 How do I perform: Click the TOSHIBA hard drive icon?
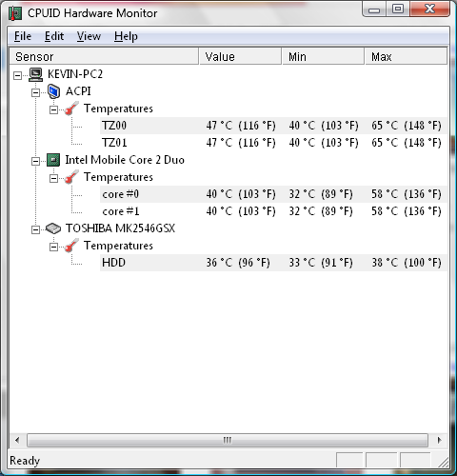[x=53, y=228]
